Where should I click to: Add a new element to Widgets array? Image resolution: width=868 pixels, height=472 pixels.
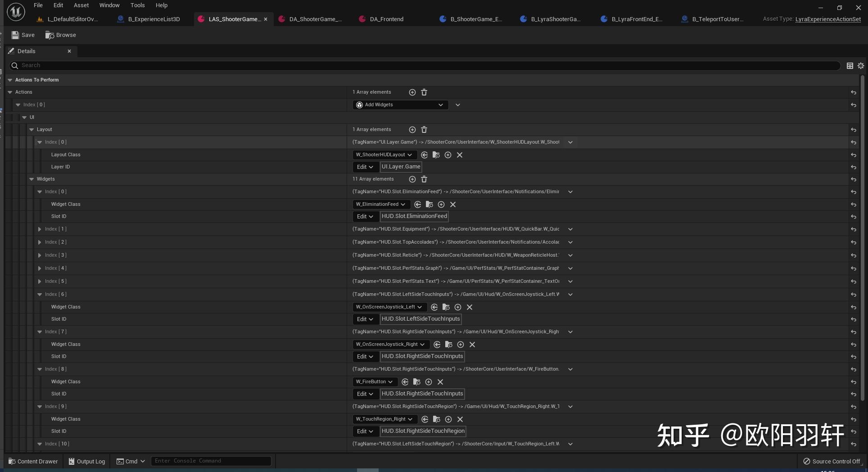tap(412, 179)
